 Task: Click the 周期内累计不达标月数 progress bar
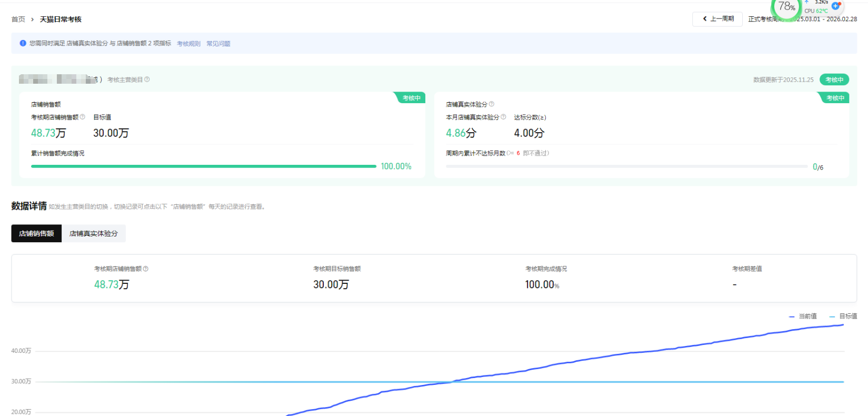click(x=626, y=166)
